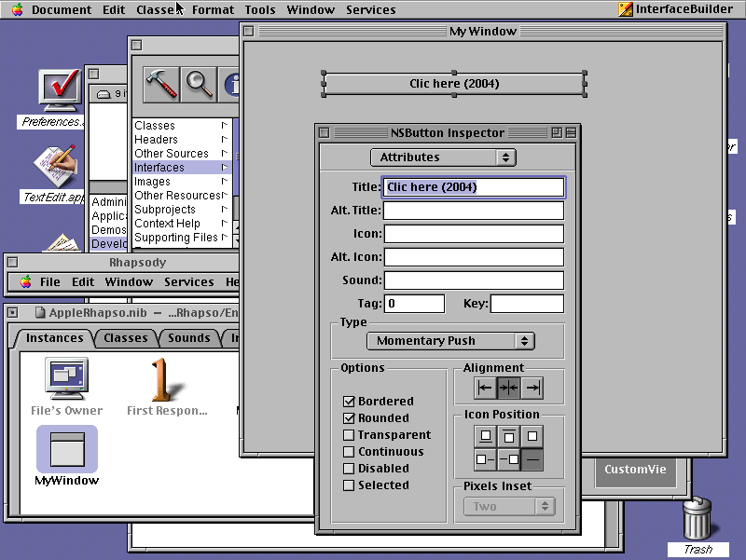Select Context Help row in Project Builder
Image resolution: width=746 pixels, height=560 pixels.
(181, 224)
